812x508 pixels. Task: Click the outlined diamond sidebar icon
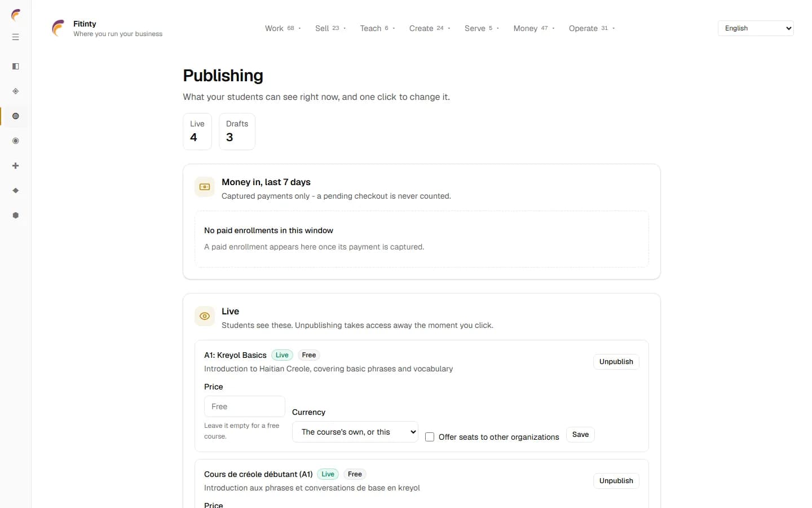click(16, 91)
